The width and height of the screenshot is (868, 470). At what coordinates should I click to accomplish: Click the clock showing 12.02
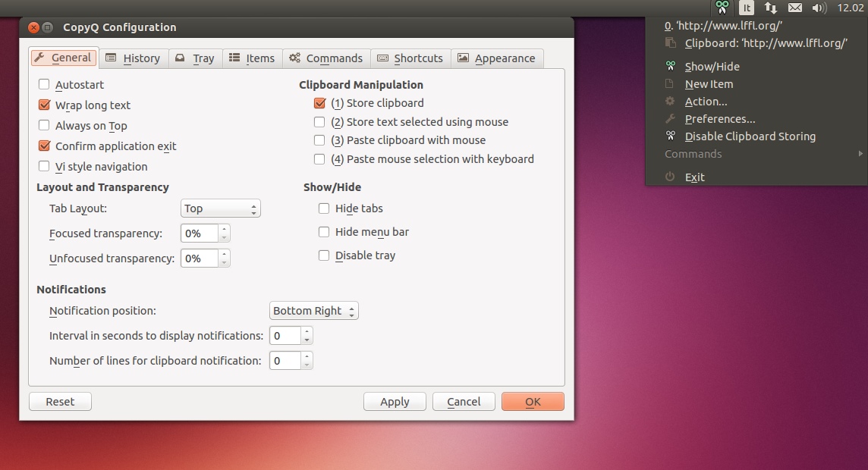click(x=850, y=8)
